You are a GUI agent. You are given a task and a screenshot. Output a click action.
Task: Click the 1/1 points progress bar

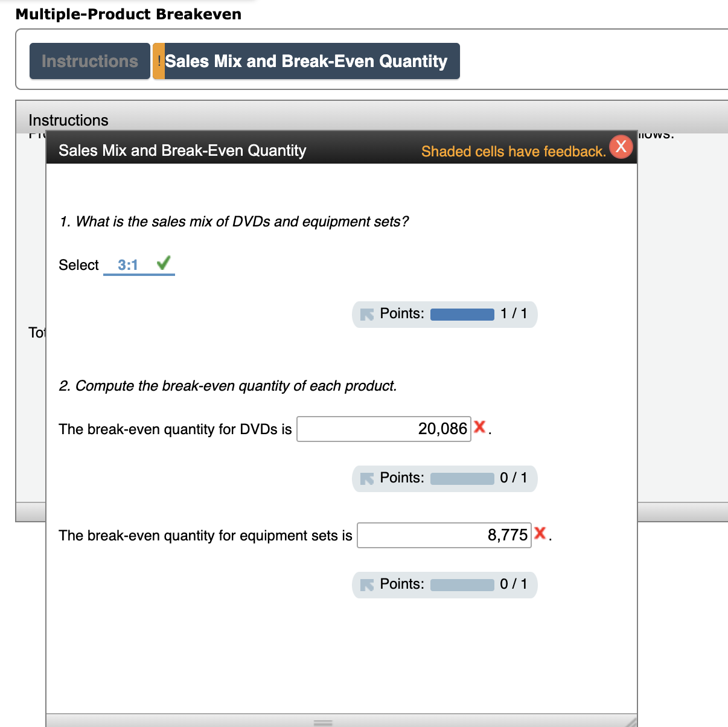462,314
